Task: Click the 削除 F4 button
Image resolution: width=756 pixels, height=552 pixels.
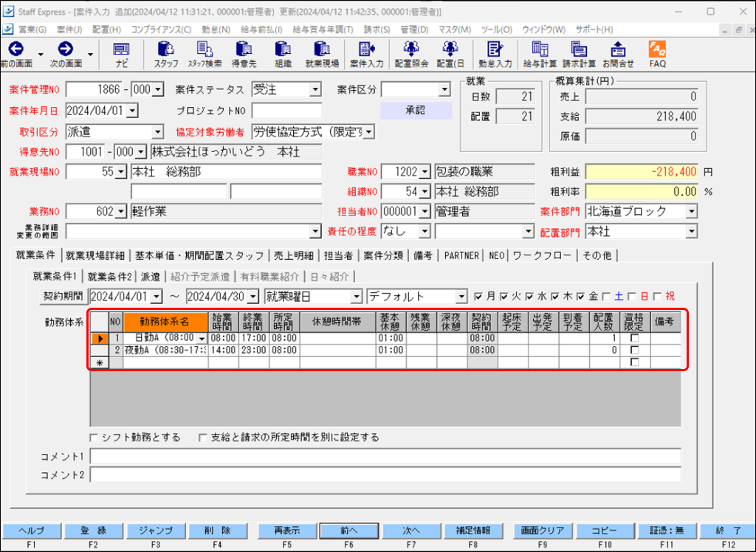Action: pyautogui.click(x=218, y=531)
